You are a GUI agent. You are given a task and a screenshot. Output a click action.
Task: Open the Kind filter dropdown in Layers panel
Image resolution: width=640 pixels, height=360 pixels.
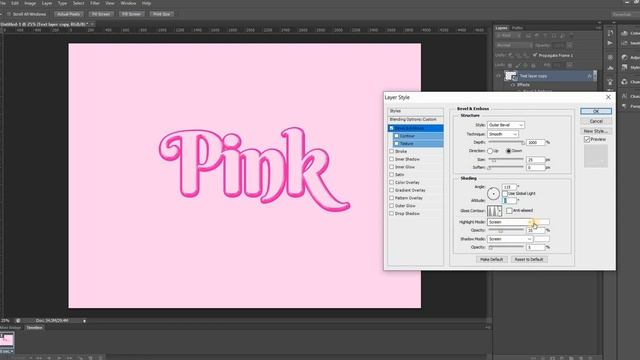(508, 36)
